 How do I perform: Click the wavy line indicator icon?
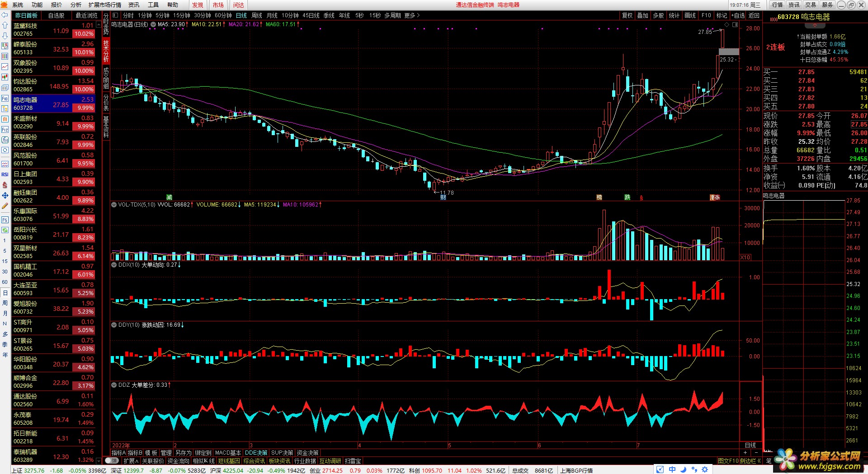(5, 164)
